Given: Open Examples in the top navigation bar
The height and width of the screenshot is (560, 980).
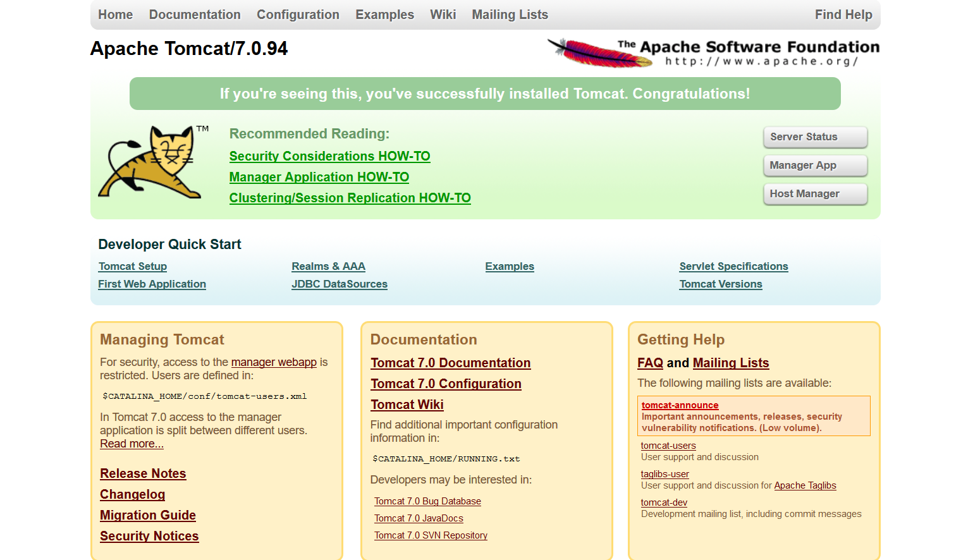Looking at the screenshot, I should click(x=384, y=15).
